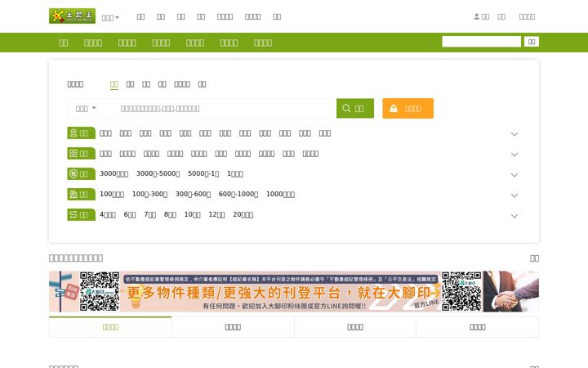The width and height of the screenshot is (588, 368).
Task: Click the magnifier search button
Action: pyautogui.click(x=354, y=109)
